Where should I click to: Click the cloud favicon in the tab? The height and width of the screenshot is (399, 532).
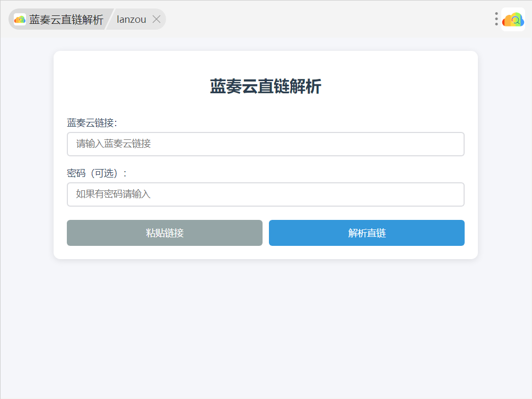pos(20,20)
